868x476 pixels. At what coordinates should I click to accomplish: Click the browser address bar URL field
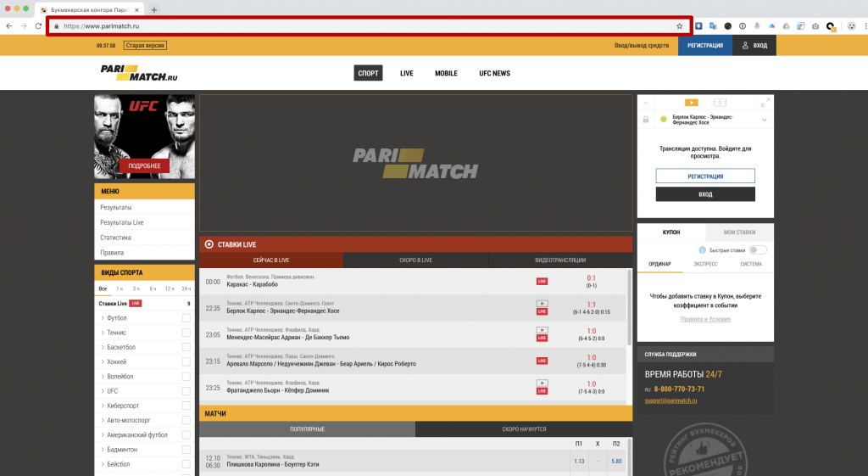[368, 26]
